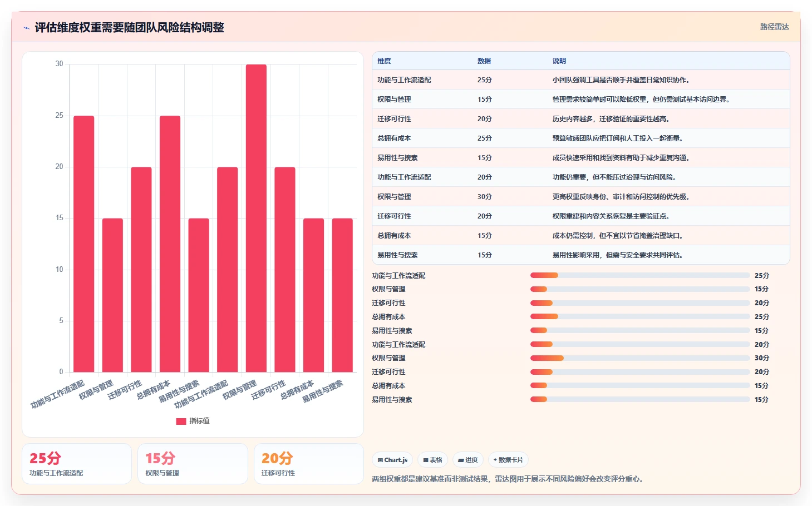812x506 pixels.
Task: Click the 进度 tag chip
Action: point(468,460)
